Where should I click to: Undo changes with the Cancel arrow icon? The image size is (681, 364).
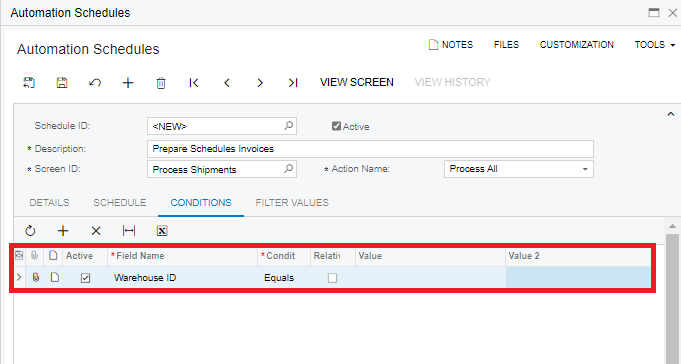(x=95, y=83)
